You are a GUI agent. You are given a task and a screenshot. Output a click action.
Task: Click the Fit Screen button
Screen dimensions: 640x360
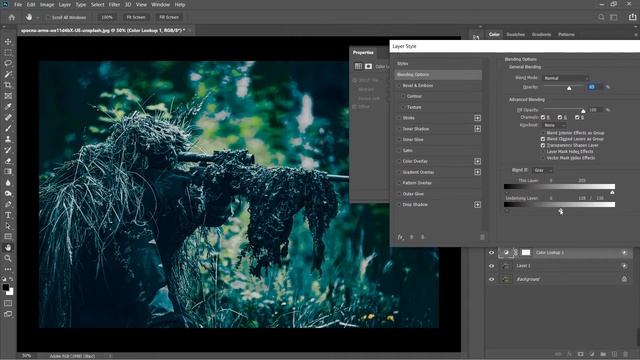click(136, 18)
